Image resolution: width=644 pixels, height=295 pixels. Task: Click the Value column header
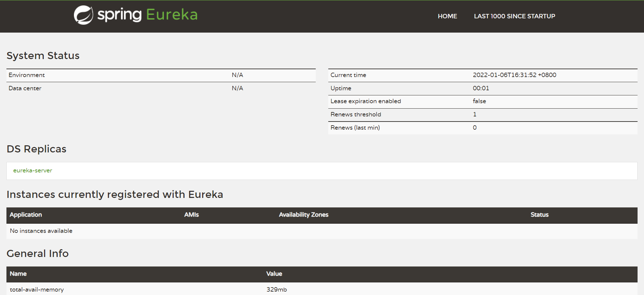[274, 274]
